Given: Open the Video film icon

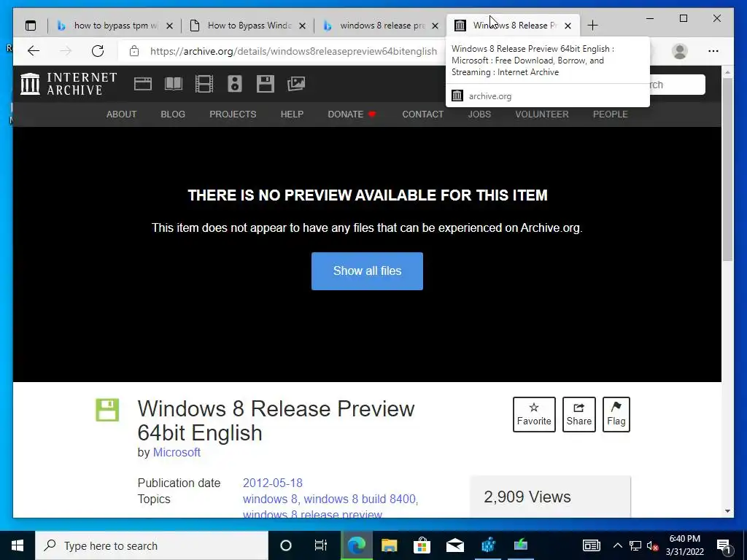Looking at the screenshot, I should (204, 84).
